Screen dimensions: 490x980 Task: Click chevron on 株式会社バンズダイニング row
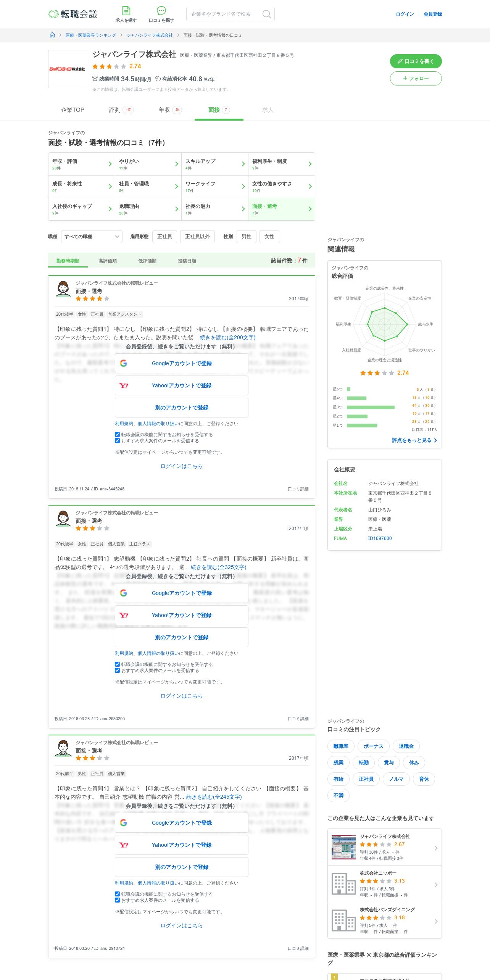(x=436, y=921)
